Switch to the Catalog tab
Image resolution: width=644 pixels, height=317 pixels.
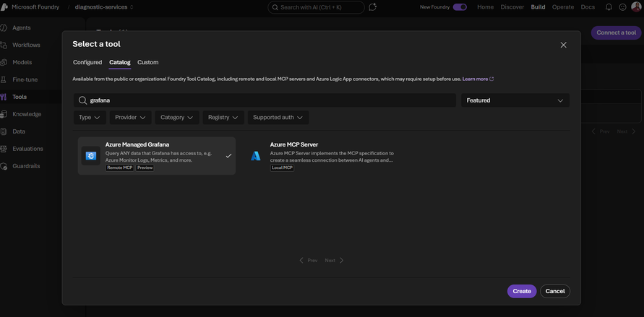click(x=120, y=62)
